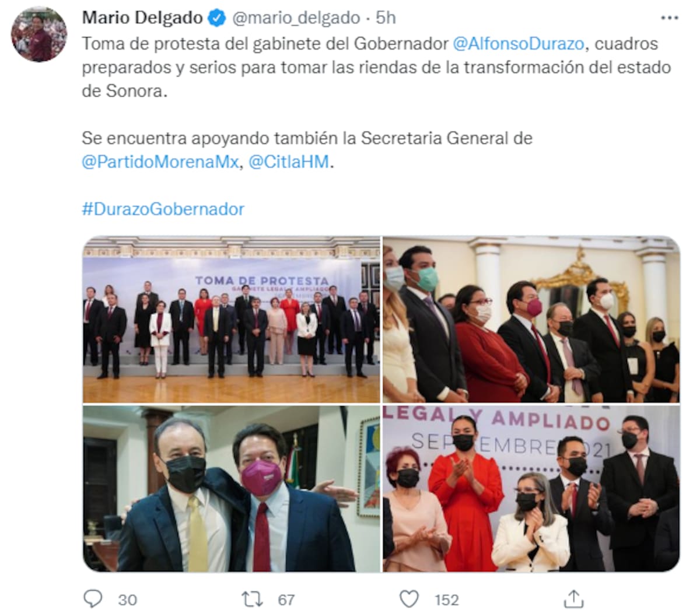The height and width of the screenshot is (610, 700).
Task: Click the Mario Delgado display name
Action: click(142, 18)
